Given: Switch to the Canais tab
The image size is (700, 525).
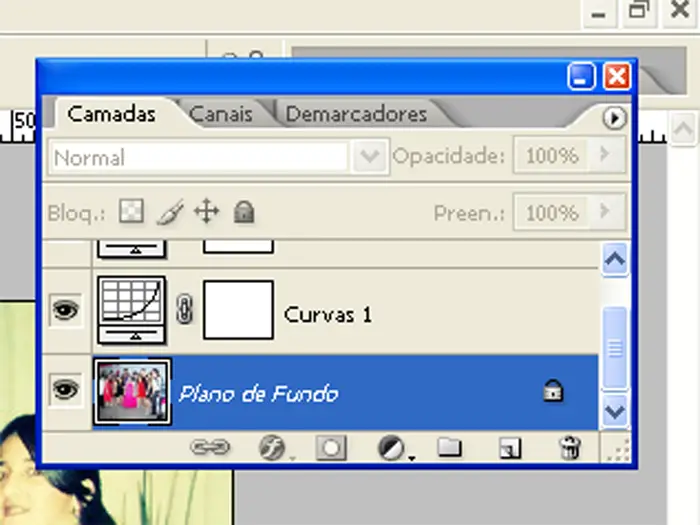Looking at the screenshot, I should [x=220, y=114].
